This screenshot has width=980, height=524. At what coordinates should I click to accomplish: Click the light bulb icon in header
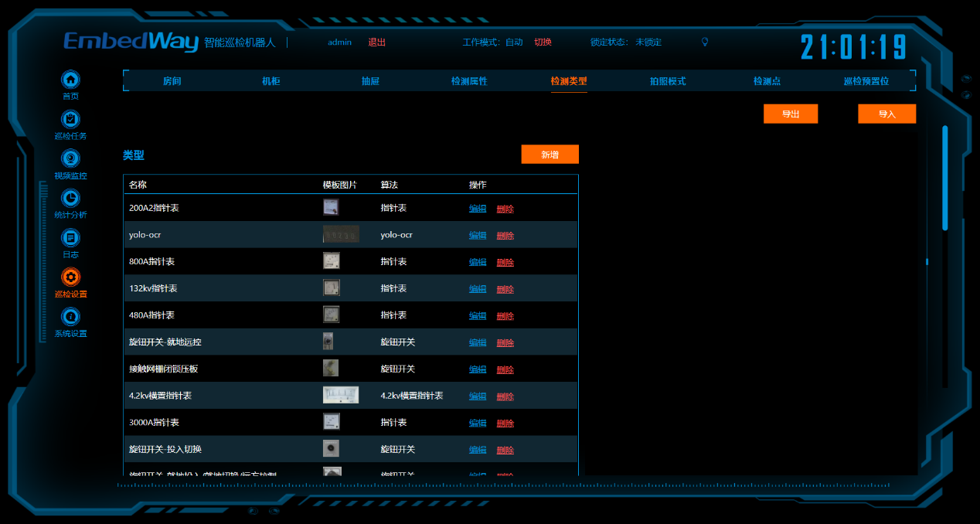[704, 42]
